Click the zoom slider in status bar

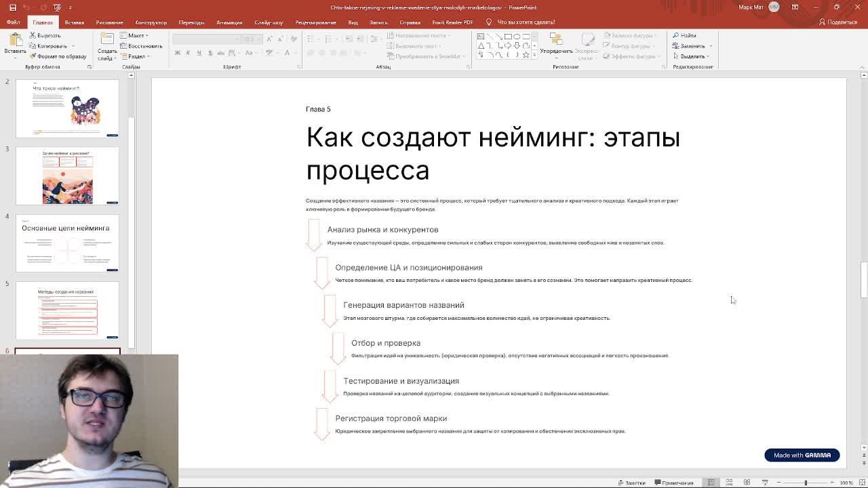[x=806, y=483]
